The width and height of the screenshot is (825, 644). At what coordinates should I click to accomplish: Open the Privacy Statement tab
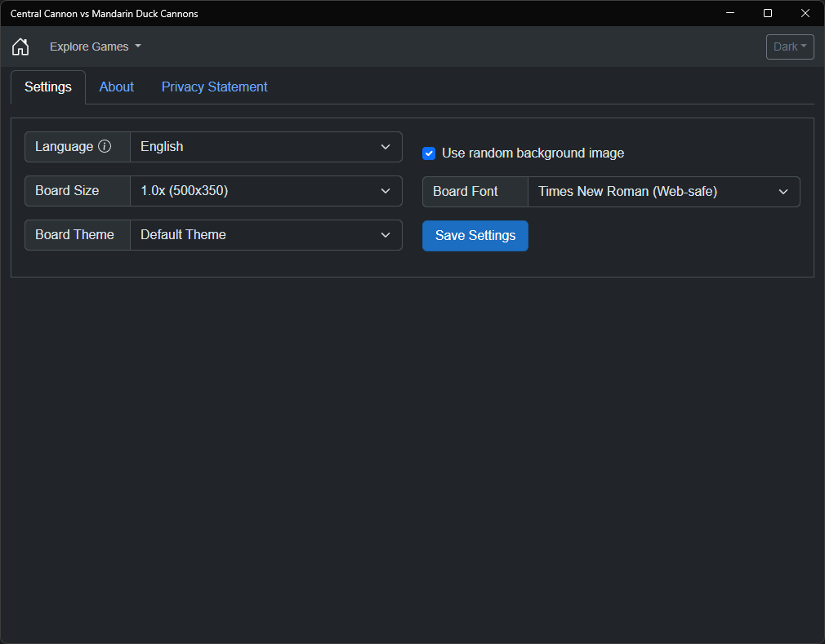click(x=214, y=87)
